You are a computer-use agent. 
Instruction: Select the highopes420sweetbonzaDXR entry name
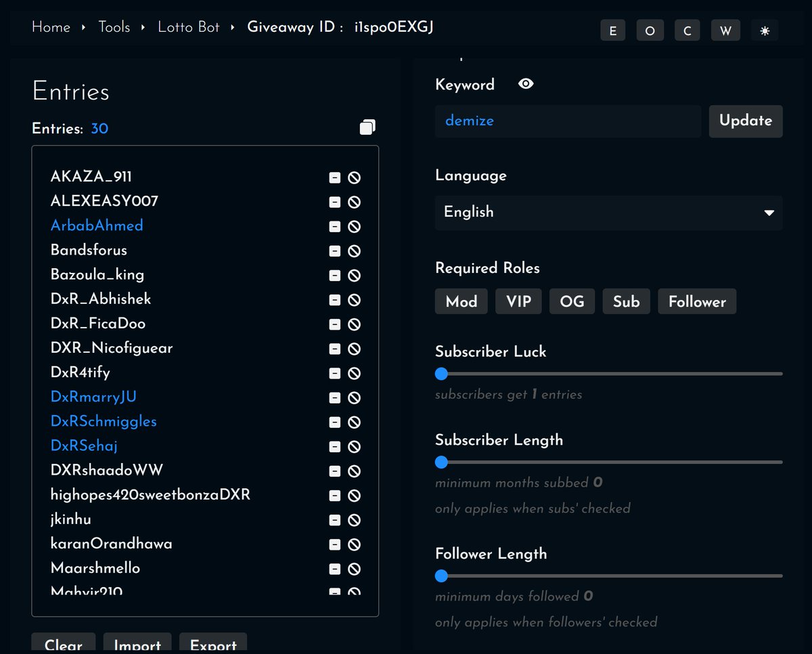(x=150, y=495)
